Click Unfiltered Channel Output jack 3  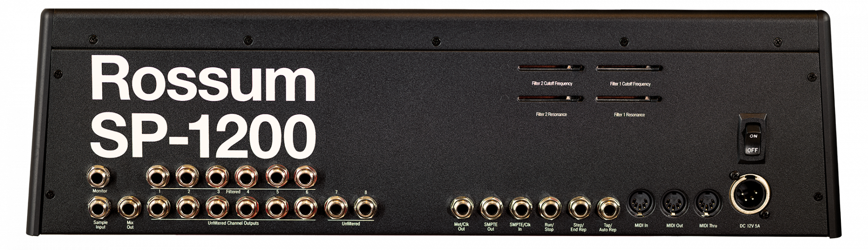217,208
